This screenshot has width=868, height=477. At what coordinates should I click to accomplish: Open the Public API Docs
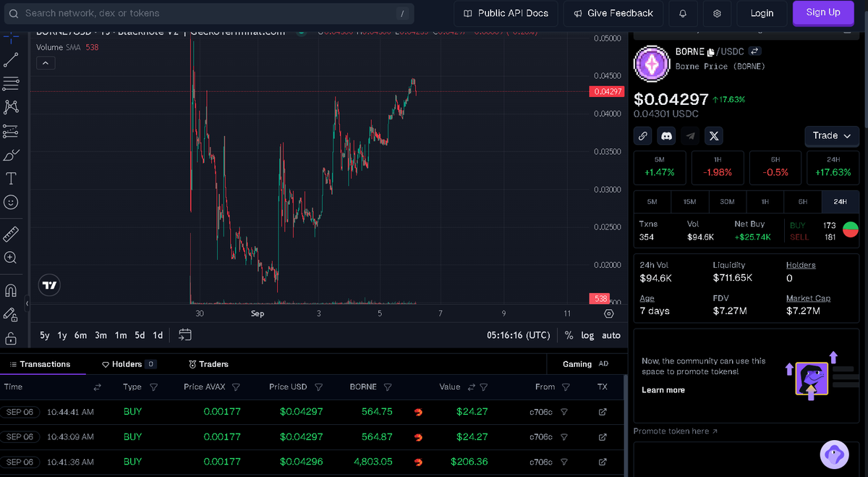506,13
